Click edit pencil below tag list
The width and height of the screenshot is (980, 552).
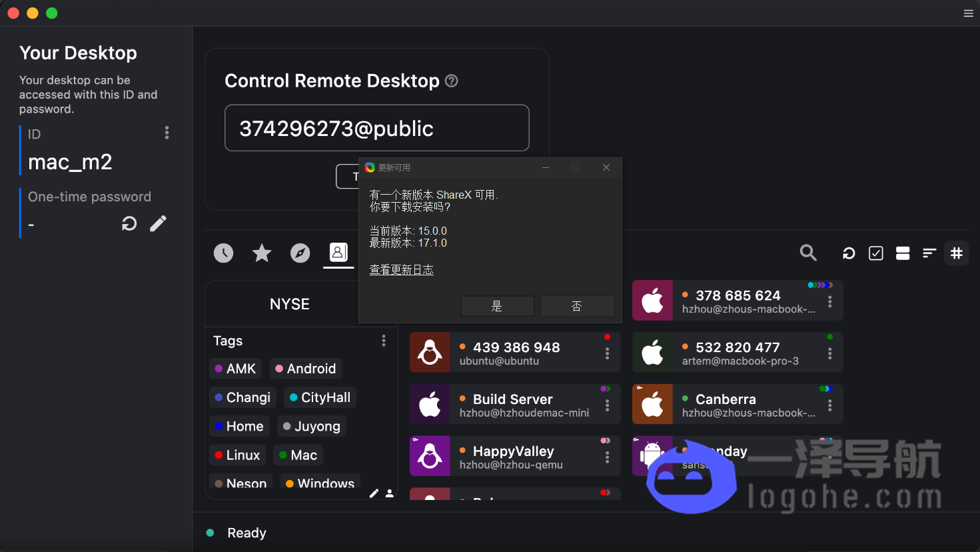click(x=374, y=493)
